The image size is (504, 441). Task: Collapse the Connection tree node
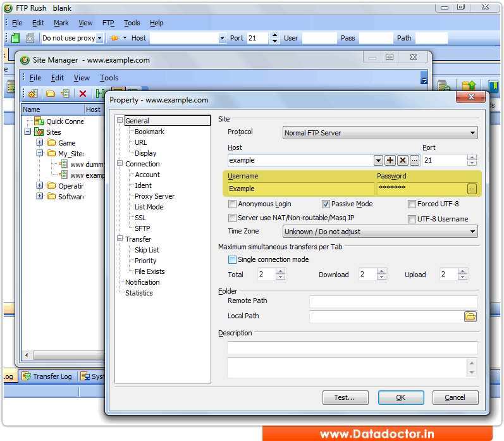point(120,163)
